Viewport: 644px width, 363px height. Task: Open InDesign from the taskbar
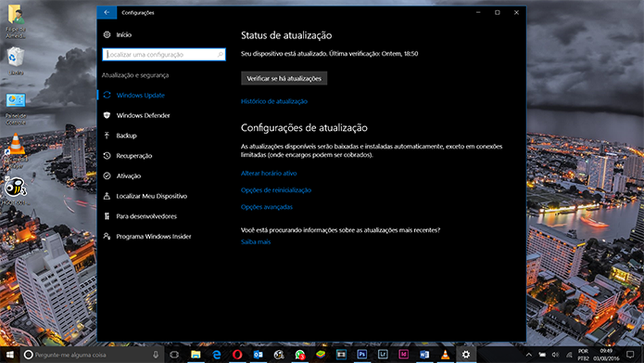[x=403, y=354]
